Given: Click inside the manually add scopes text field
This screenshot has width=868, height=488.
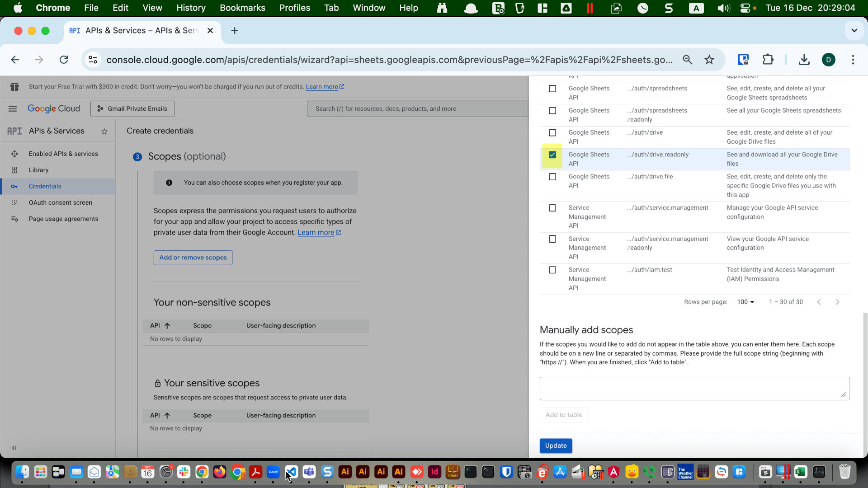Looking at the screenshot, I should [x=694, y=388].
